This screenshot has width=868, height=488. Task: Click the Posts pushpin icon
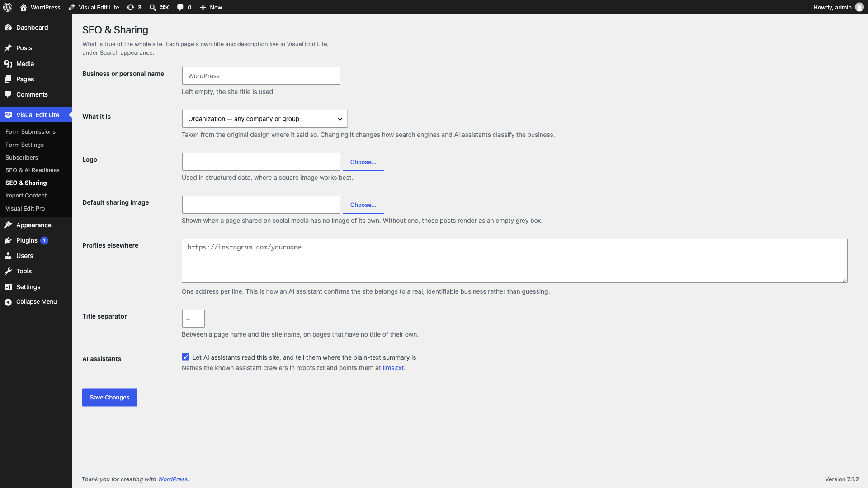8,48
